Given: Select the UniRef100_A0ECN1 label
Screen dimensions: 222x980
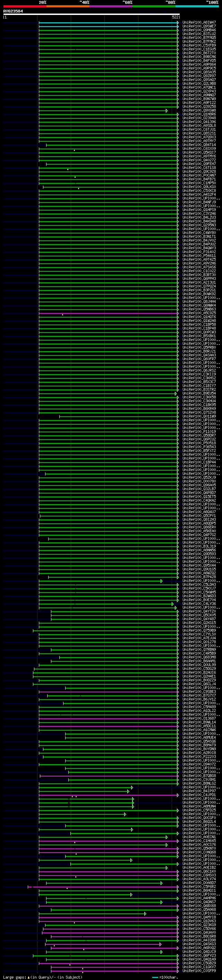Looking at the screenshot, I should [x=199, y=836].
